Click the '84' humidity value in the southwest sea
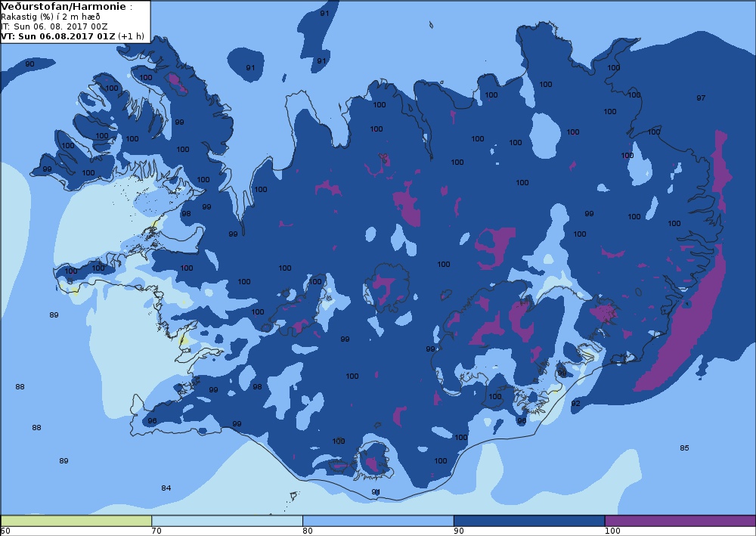 tap(166, 488)
